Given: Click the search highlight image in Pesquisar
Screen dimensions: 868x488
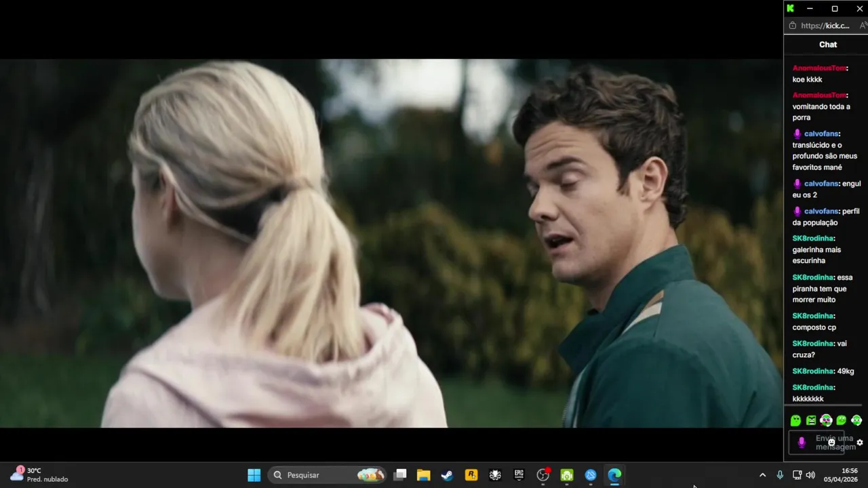Looking at the screenshot, I should (370, 475).
